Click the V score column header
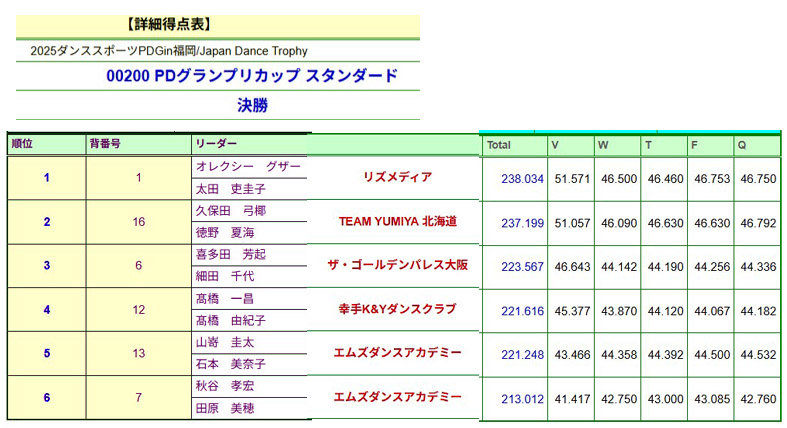 pyautogui.click(x=555, y=146)
